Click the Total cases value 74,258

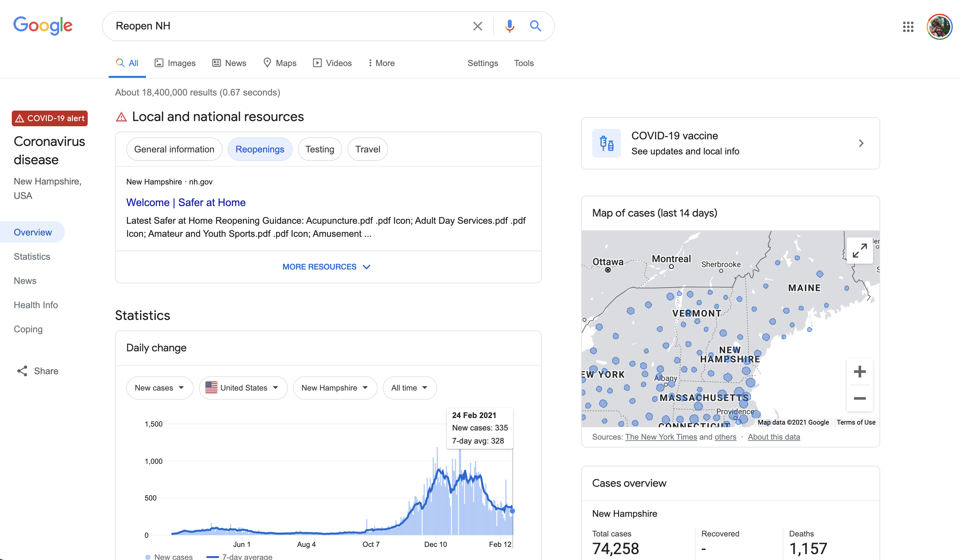pos(615,549)
